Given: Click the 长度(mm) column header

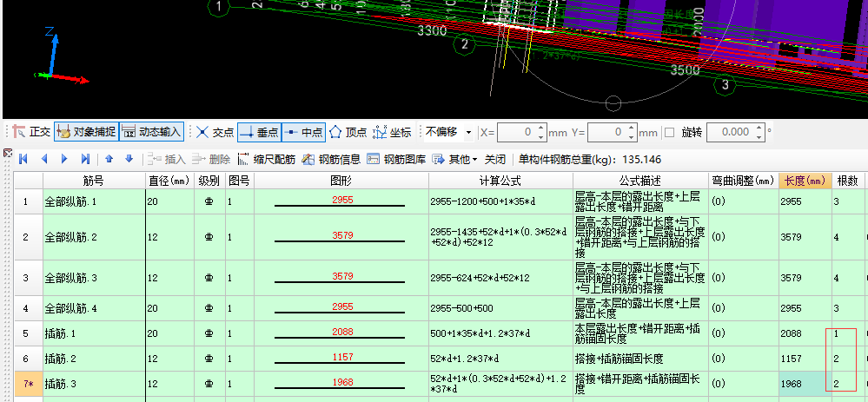Looking at the screenshot, I should pos(805,181).
